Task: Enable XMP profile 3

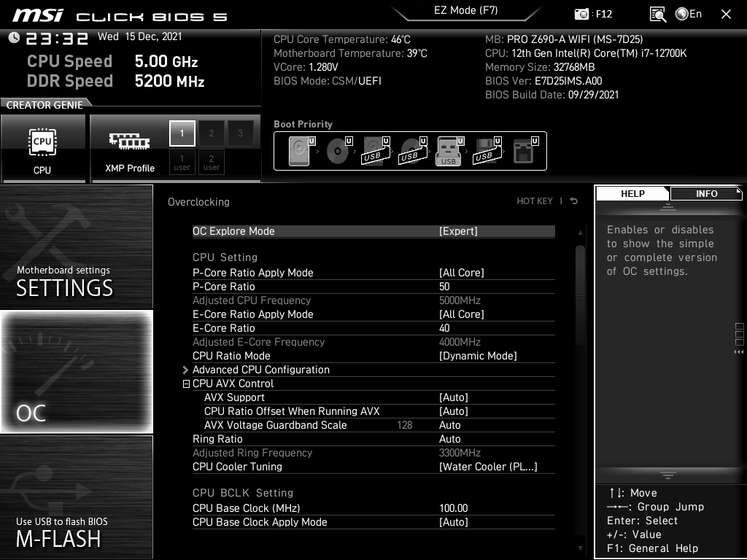Action: [240, 133]
